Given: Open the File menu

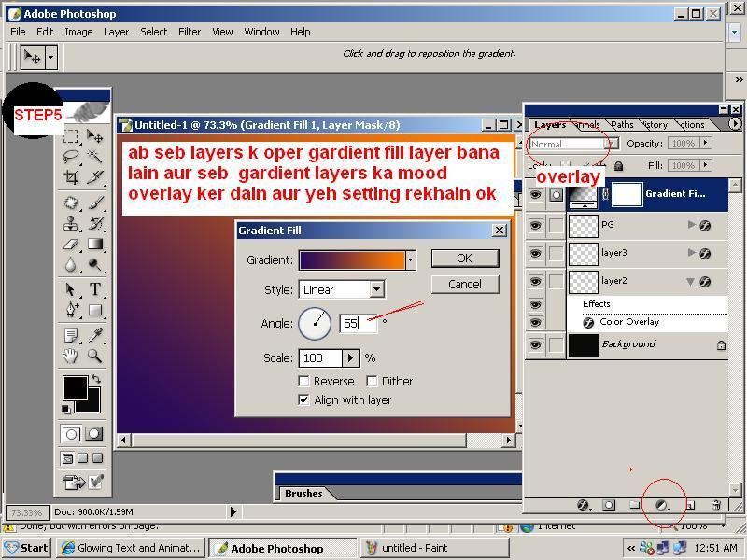Looking at the screenshot, I should point(18,32).
